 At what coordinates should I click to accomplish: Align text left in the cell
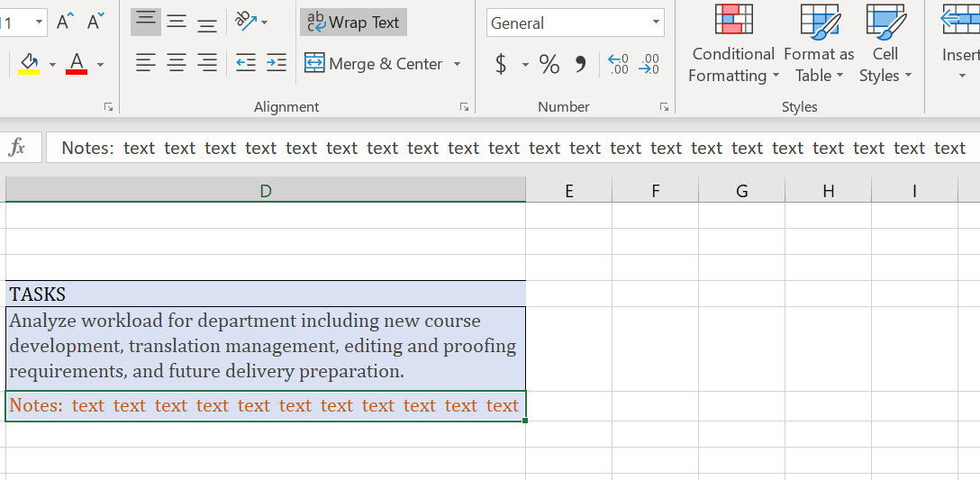(146, 62)
